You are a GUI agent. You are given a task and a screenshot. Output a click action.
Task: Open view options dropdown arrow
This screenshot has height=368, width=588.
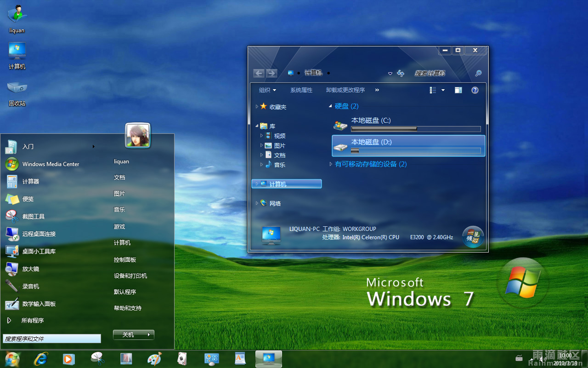tap(443, 90)
